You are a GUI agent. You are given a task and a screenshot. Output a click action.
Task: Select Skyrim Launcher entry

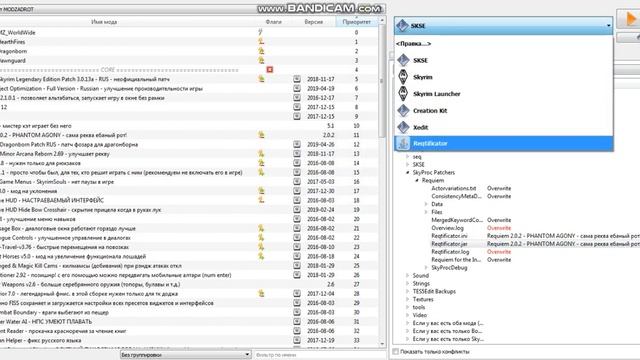504,94
